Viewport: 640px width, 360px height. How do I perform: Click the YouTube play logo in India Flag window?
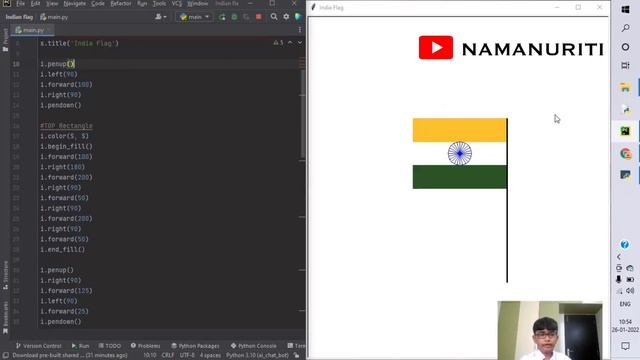point(436,47)
